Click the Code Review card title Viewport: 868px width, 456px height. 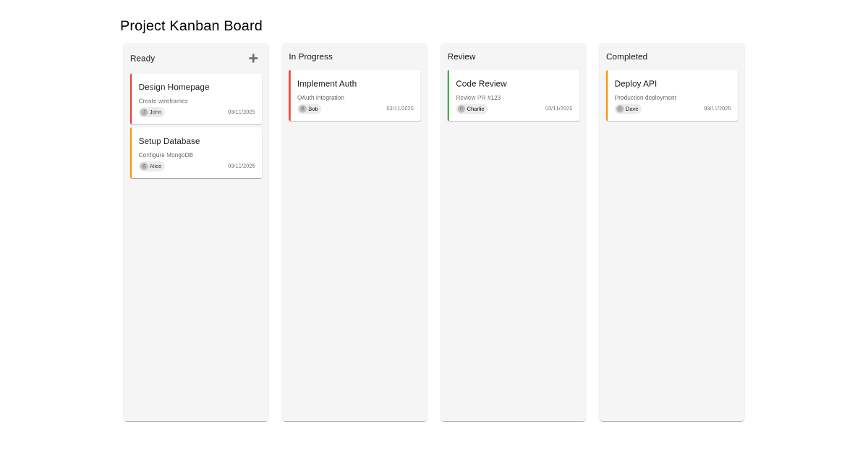click(x=481, y=83)
